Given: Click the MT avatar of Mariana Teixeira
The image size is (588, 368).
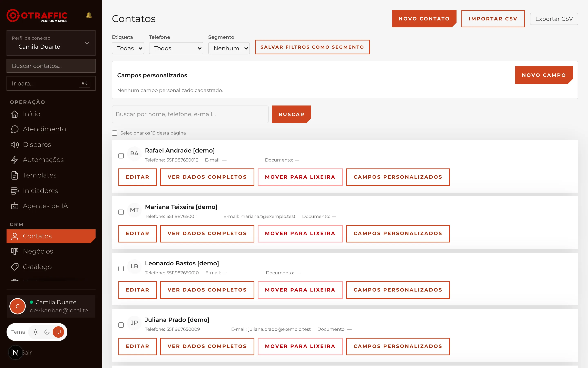Looking at the screenshot, I should click(x=134, y=210).
